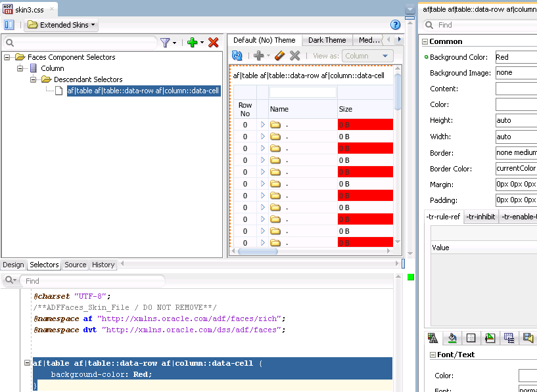Viewport: 537px width, 392px height.
Task: Collapse the Descendant Selectors node
Action: 33,79
